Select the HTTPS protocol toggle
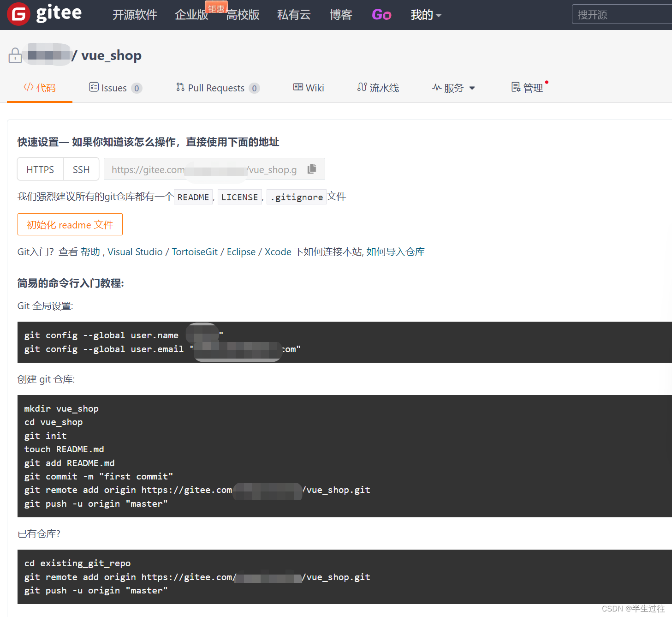This screenshot has height=617, width=672. pos(40,169)
